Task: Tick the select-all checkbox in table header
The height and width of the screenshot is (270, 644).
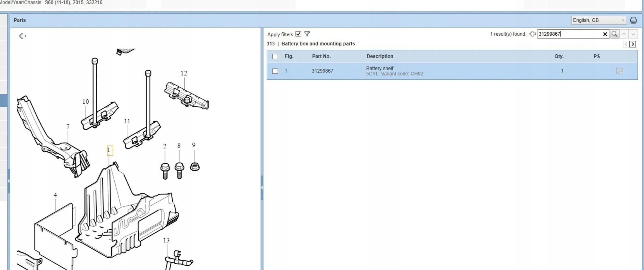Action: (x=275, y=56)
